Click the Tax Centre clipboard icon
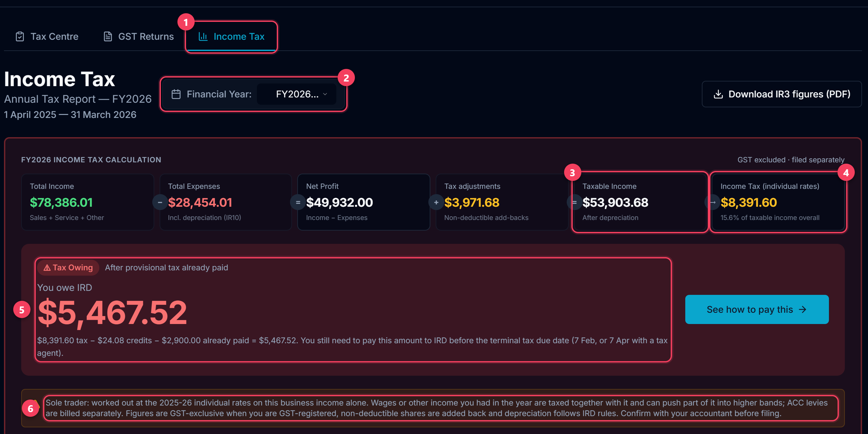This screenshot has height=434, width=868. pos(20,36)
